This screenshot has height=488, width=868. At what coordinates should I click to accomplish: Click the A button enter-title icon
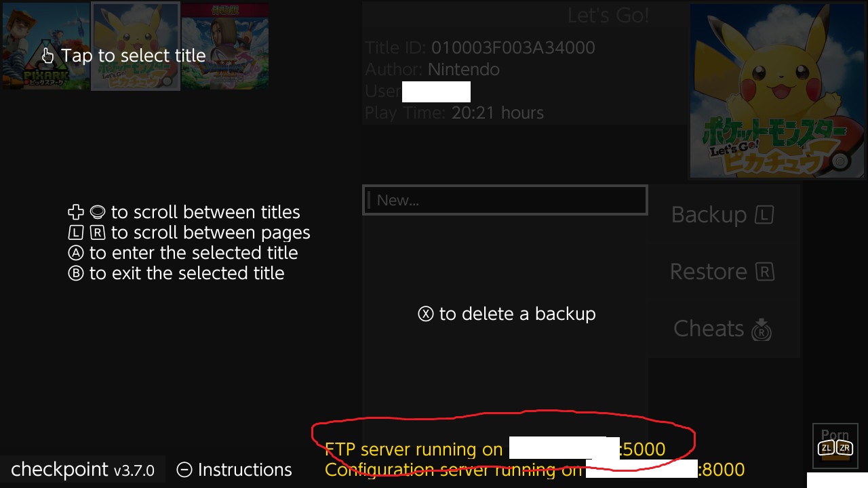point(76,253)
